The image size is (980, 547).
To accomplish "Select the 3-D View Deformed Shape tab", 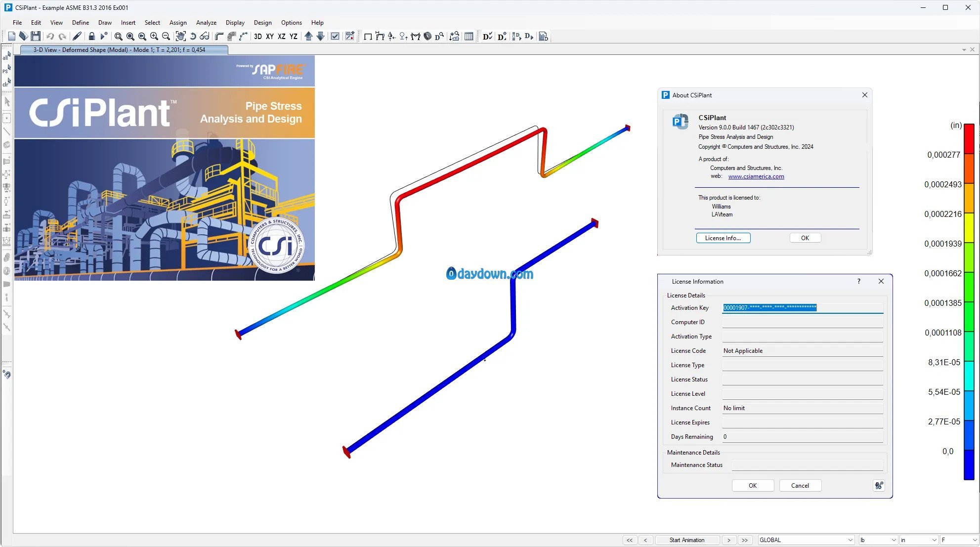I will 124,49.
